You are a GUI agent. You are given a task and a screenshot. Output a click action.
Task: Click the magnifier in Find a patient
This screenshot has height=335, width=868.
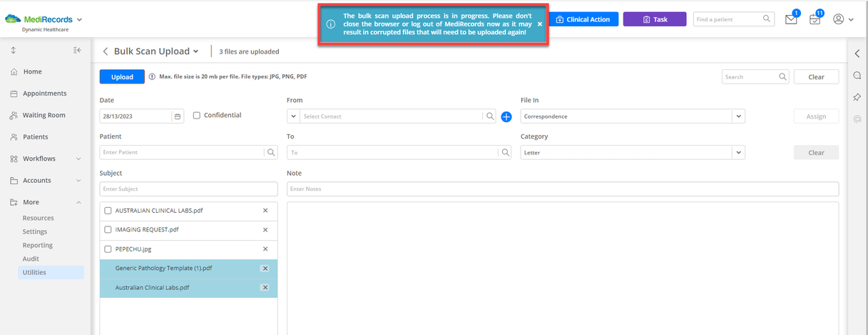click(767, 19)
